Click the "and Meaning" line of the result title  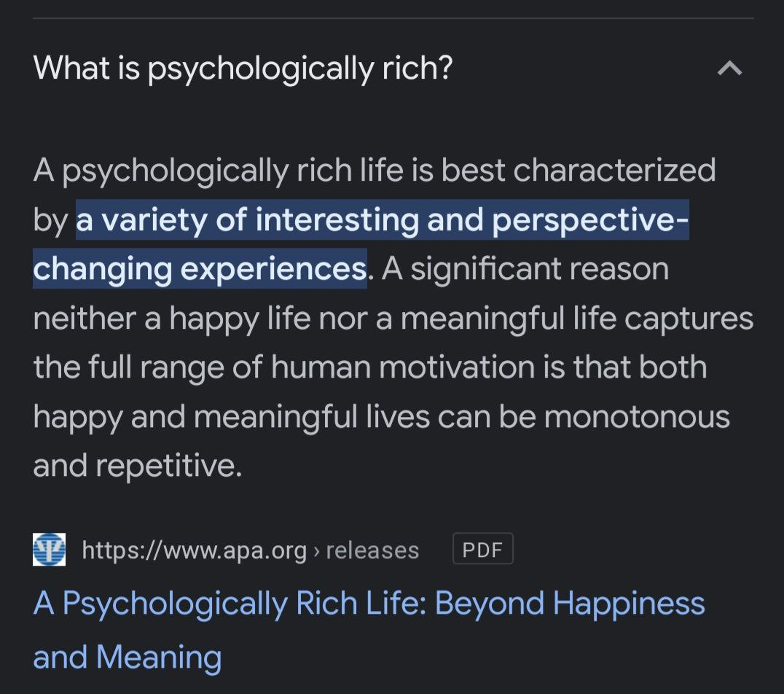click(x=128, y=657)
